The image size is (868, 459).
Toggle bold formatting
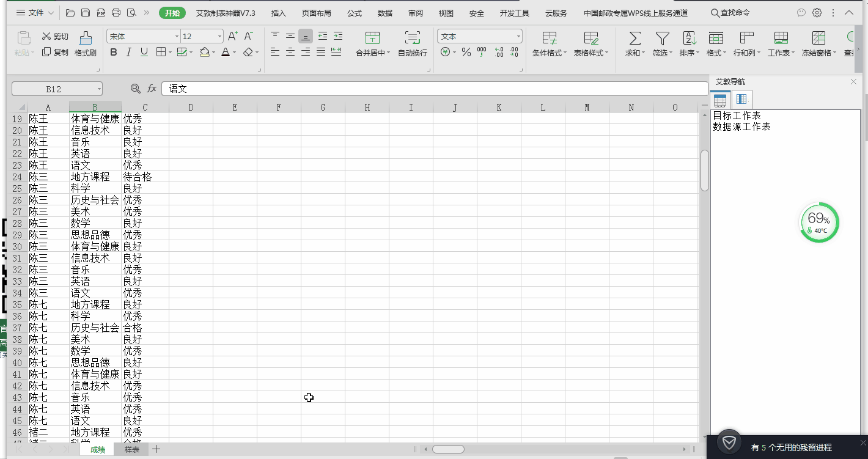[x=114, y=53]
